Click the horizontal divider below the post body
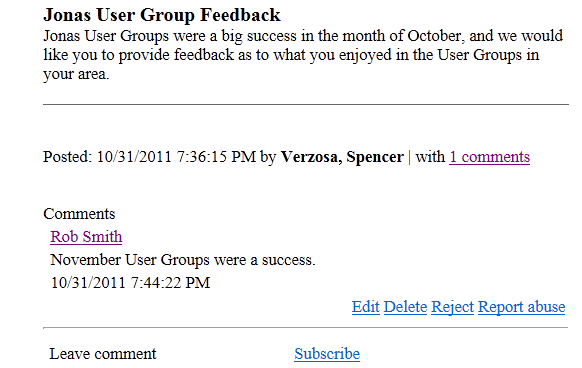Viewport: 582px width, 368px height. pos(306,105)
